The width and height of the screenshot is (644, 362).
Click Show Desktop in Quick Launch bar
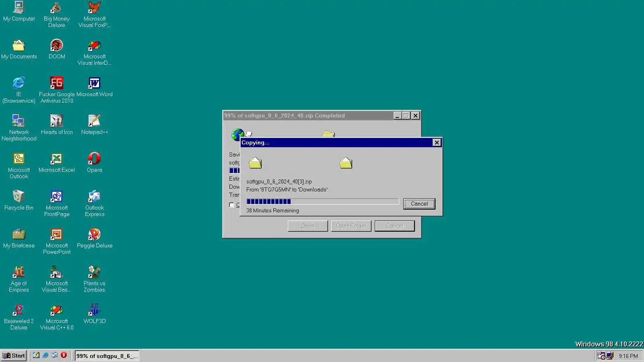point(36,355)
